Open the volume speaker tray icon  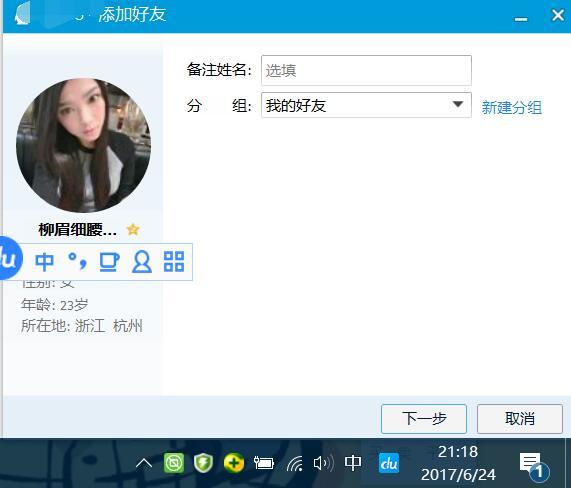click(323, 463)
